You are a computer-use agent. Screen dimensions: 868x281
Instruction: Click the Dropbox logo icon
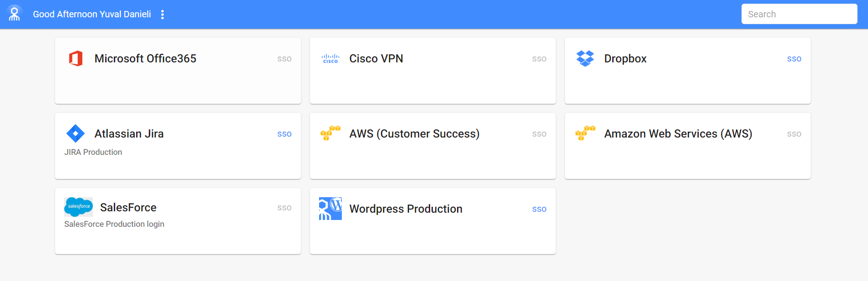pos(585,59)
